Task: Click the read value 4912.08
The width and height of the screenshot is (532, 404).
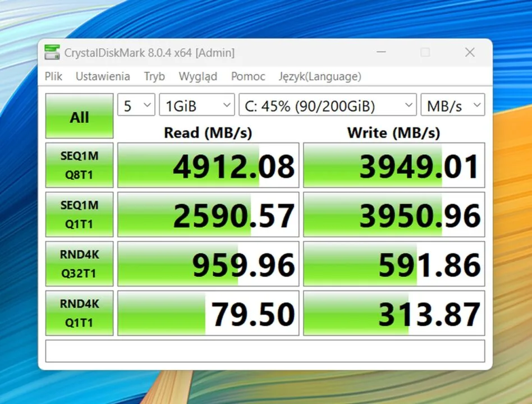Action: 208,165
